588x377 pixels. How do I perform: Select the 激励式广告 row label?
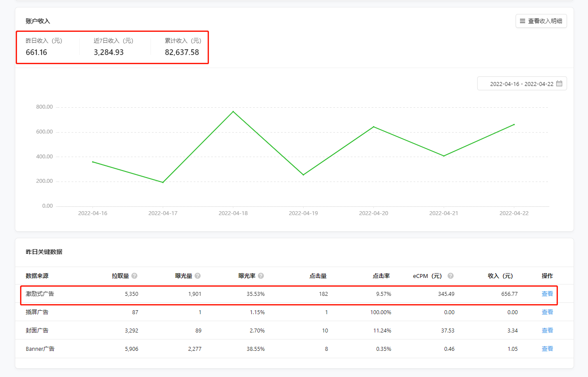point(40,294)
